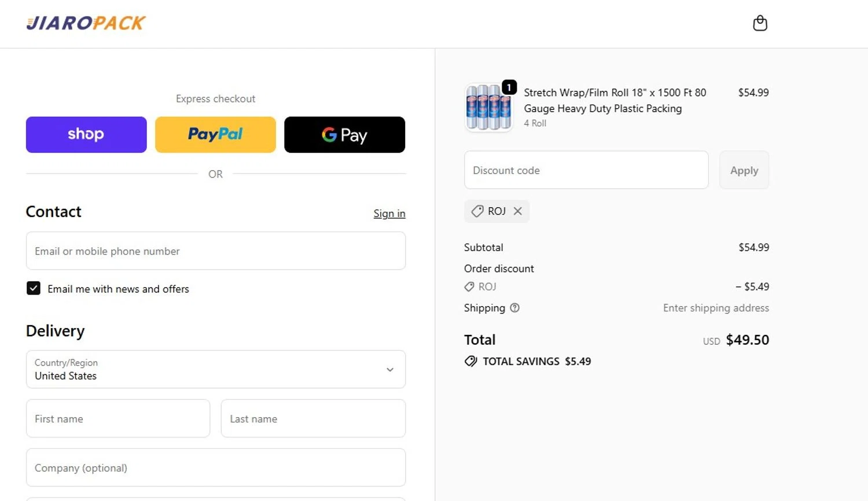Image resolution: width=868 pixels, height=501 pixels.
Task: Remove the ROJ discount code
Action: [x=518, y=211]
